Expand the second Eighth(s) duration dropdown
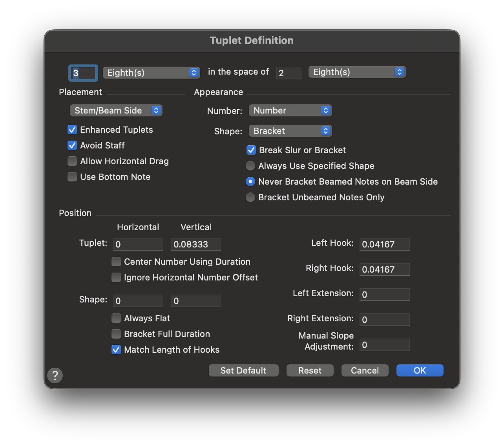Image resolution: width=504 pixels, height=447 pixels. click(x=357, y=72)
